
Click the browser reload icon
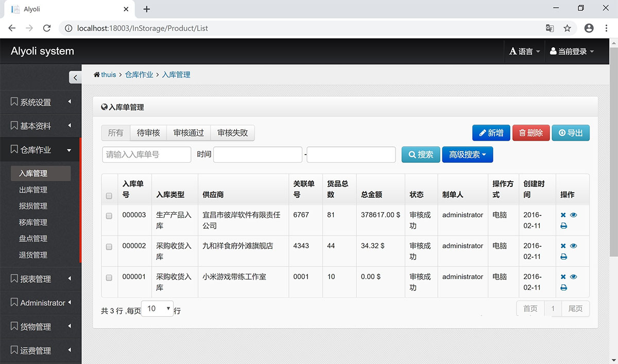47,28
